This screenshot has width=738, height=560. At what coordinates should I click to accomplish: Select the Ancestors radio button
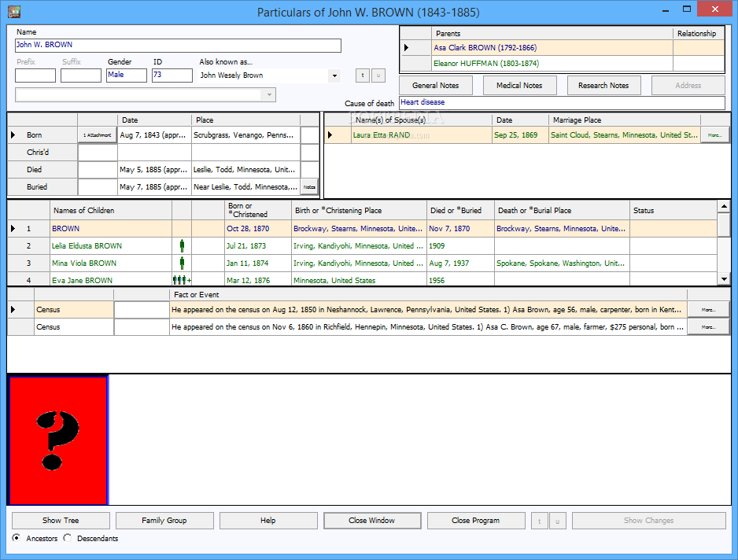click(17, 538)
